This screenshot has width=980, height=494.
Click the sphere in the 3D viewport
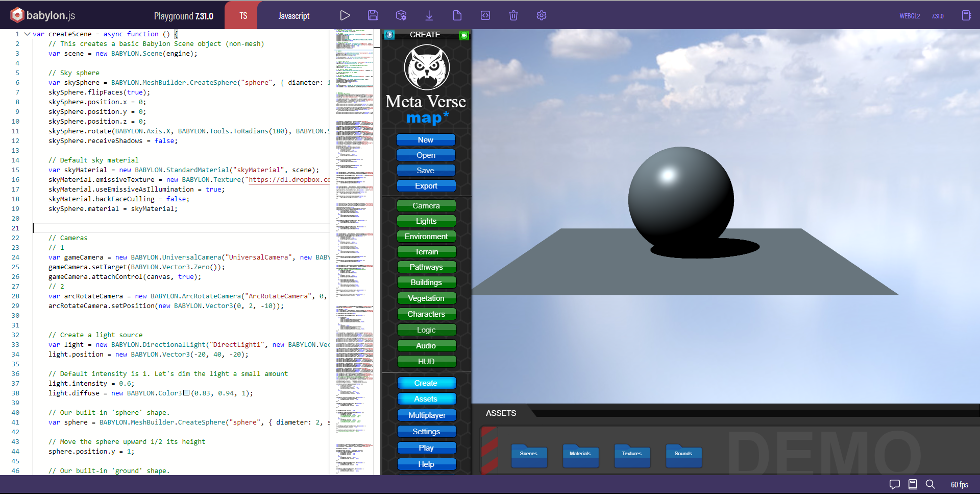[681, 198]
